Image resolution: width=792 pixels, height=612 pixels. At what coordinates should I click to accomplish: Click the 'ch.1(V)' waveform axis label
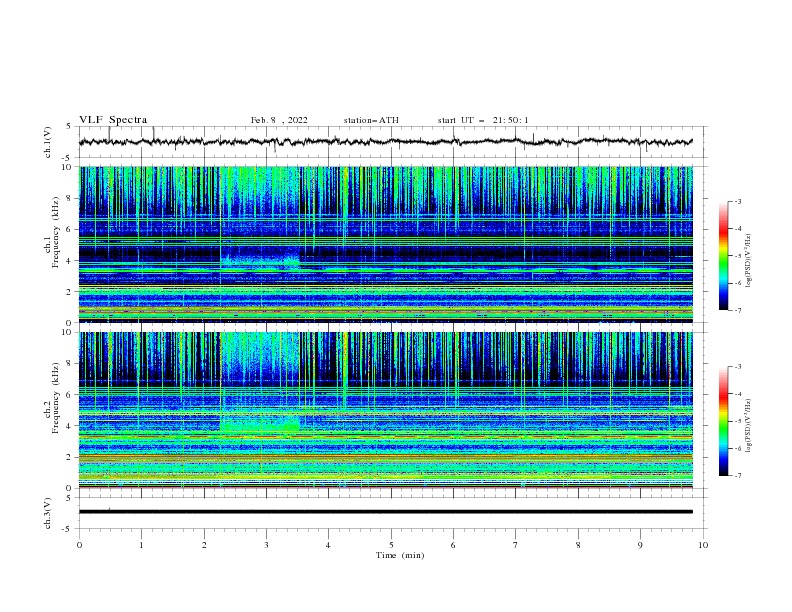(48, 142)
